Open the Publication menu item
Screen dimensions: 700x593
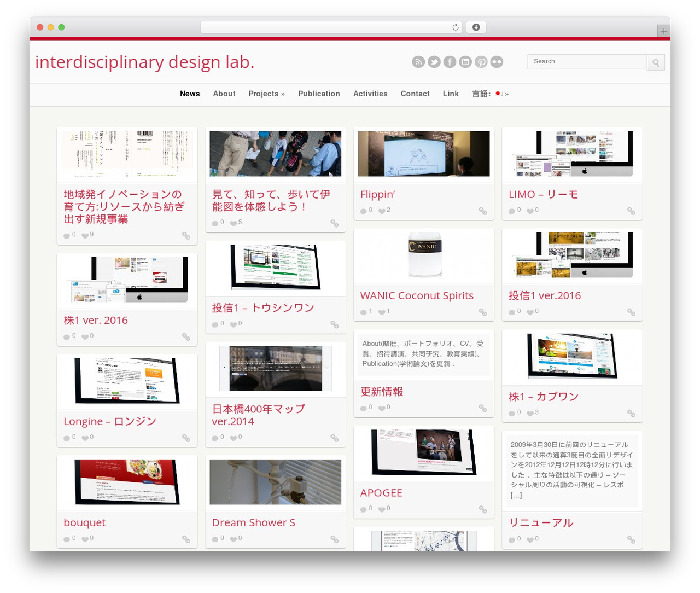click(319, 94)
